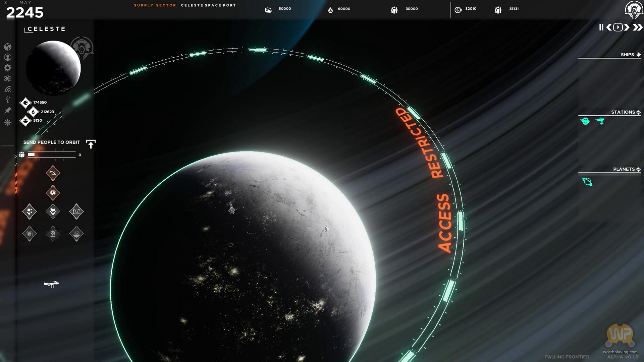
Task: Launch people to orbit with upload arrow
Action: [x=91, y=144]
